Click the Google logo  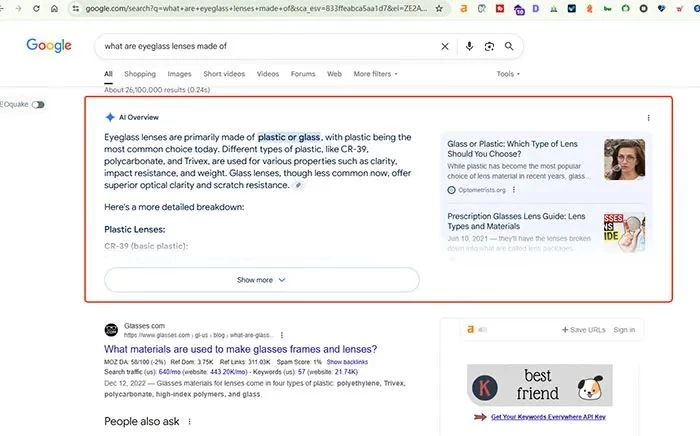click(x=49, y=45)
